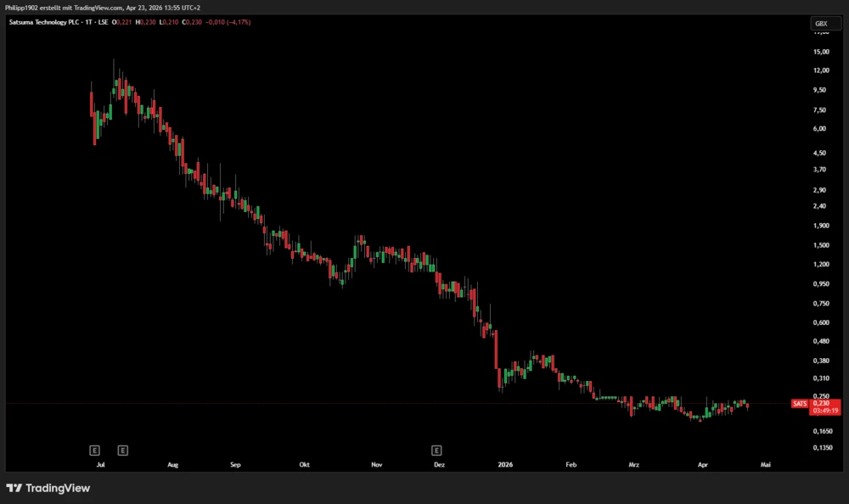Open the first earnings marker in July
The width and height of the screenshot is (849, 504).
point(95,449)
